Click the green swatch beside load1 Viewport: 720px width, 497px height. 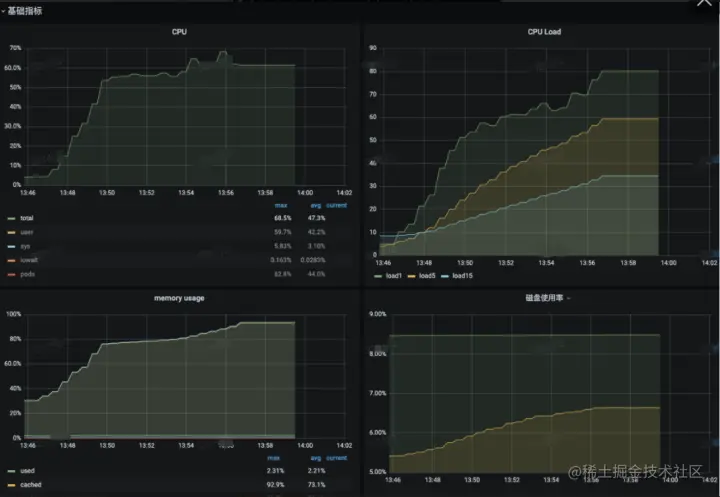pos(378,277)
